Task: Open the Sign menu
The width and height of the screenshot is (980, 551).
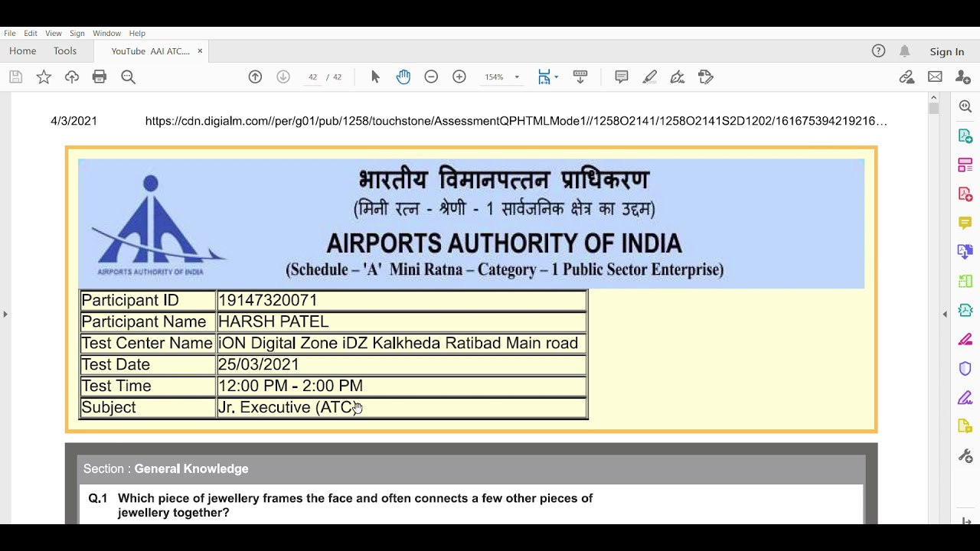Action: coord(77,34)
